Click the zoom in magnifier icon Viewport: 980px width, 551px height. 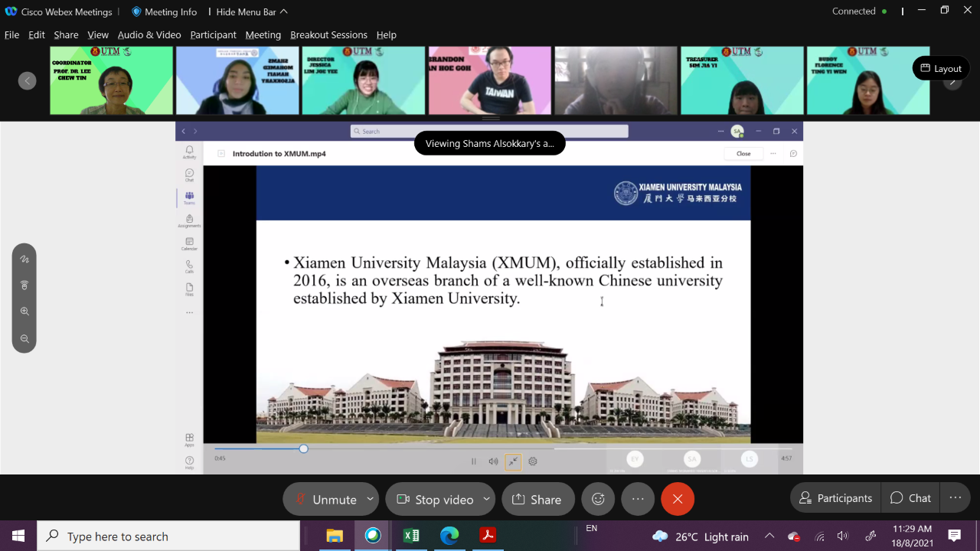point(24,311)
